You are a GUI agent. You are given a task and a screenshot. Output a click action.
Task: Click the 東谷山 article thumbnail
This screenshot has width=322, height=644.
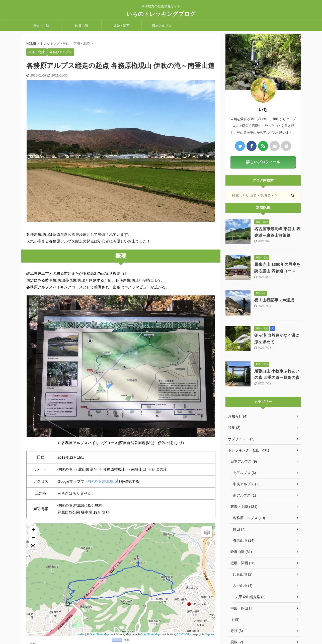(x=238, y=232)
